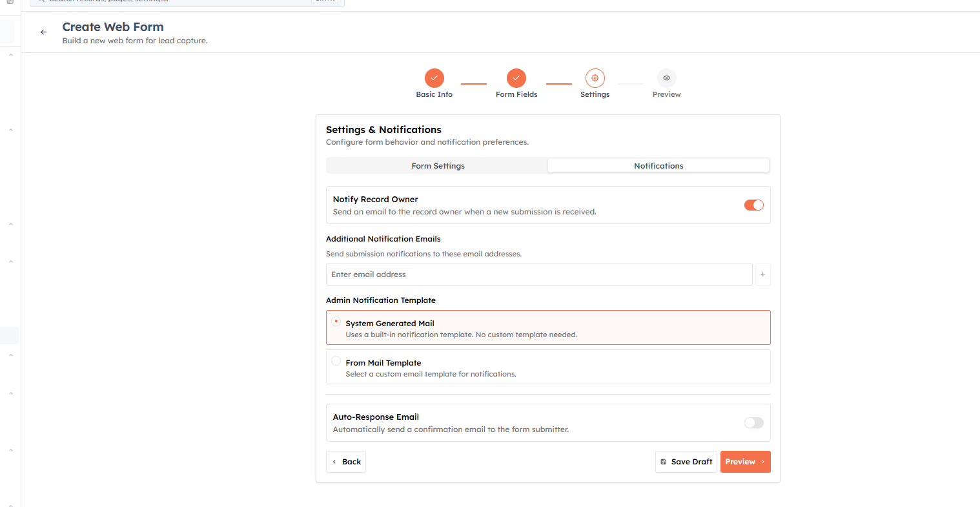
Task: Click 'Uses a built-in notification template' description
Action: coord(461,335)
